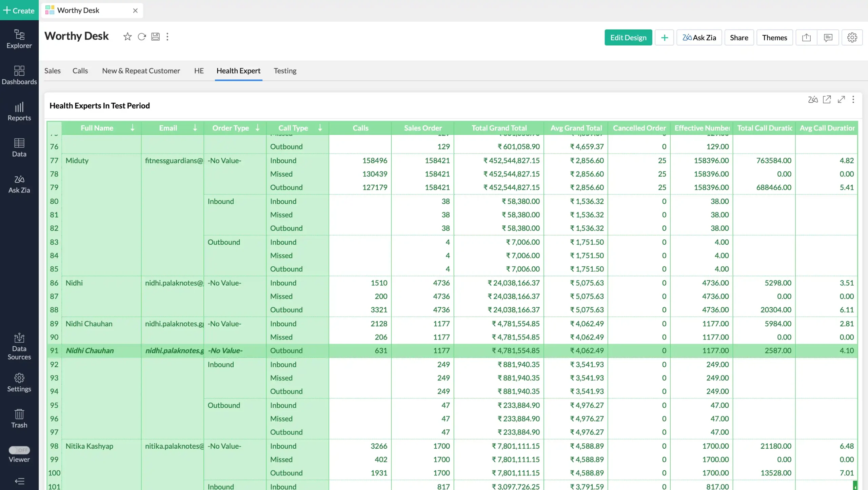Viewport: 868px width, 490px height.
Task: Open New & Repeat Customer tab
Action: pos(141,70)
